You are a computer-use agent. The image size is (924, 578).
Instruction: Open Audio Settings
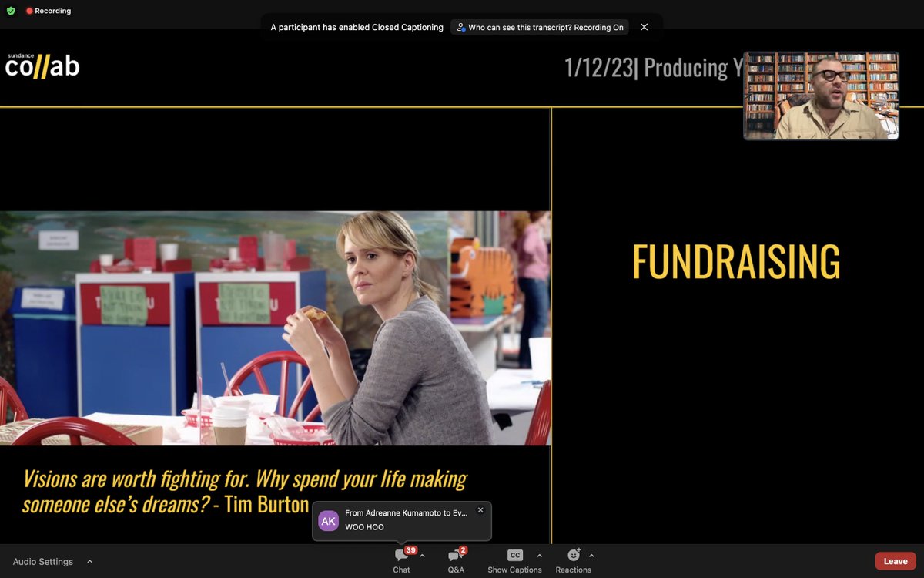tap(43, 562)
